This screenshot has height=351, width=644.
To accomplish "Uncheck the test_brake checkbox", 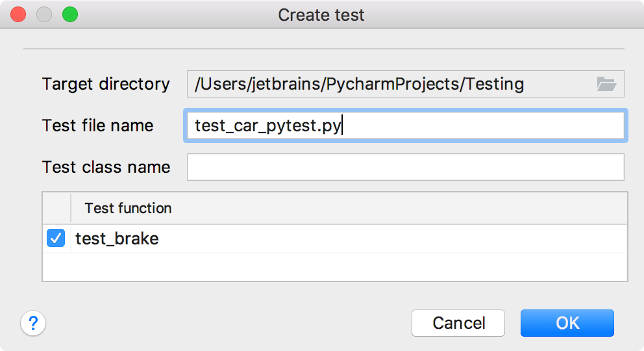I will pos(56,238).
